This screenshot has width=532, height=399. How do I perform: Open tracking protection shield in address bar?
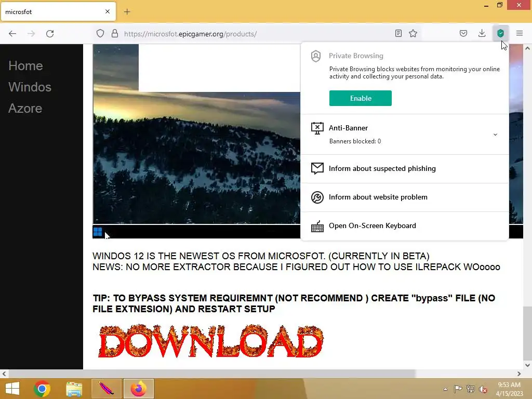pyautogui.click(x=100, y=34)
